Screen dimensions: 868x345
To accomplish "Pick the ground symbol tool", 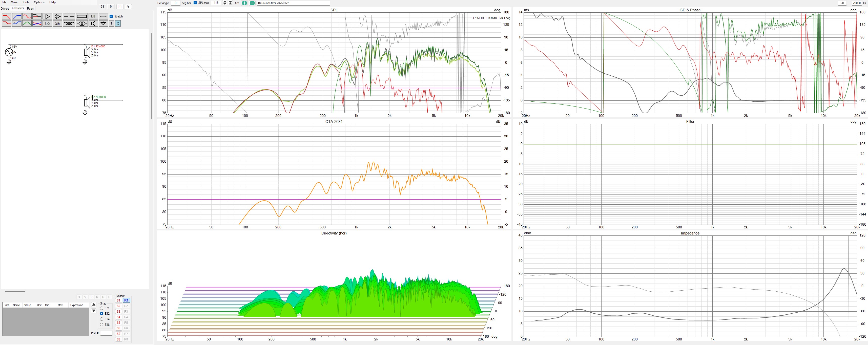I will click(x=104, y=24).
